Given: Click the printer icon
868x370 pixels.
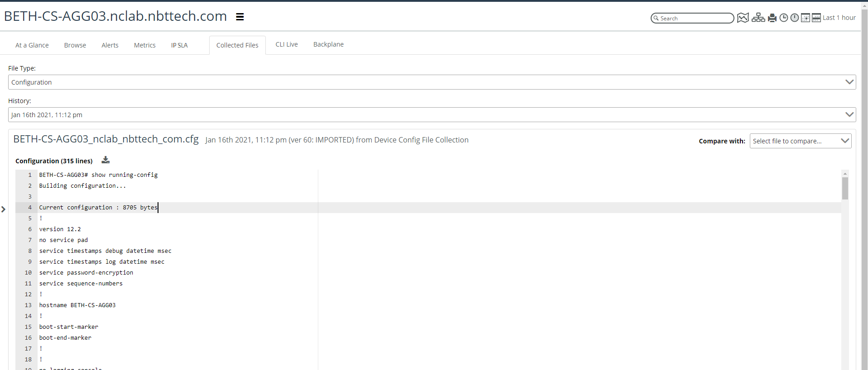Looking at the screenshot, I should [x=772, y=18].
